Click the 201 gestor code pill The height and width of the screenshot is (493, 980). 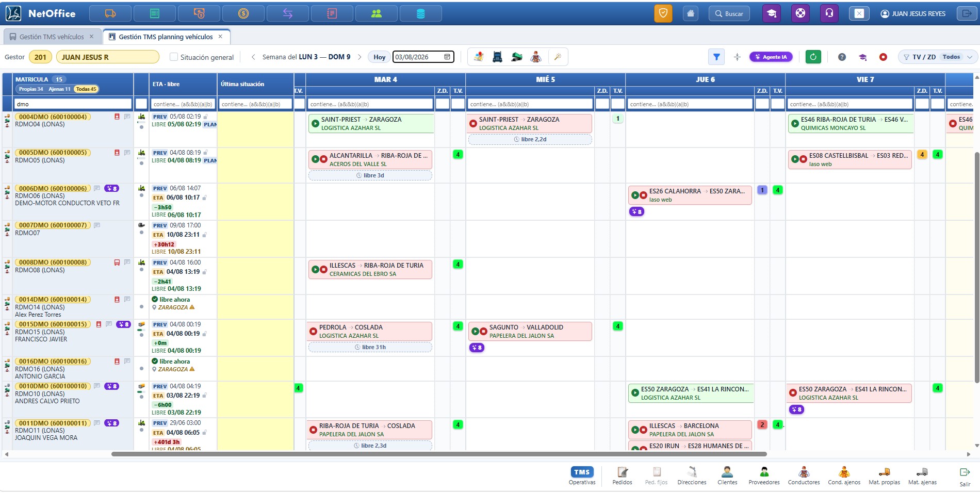point(40,57)
